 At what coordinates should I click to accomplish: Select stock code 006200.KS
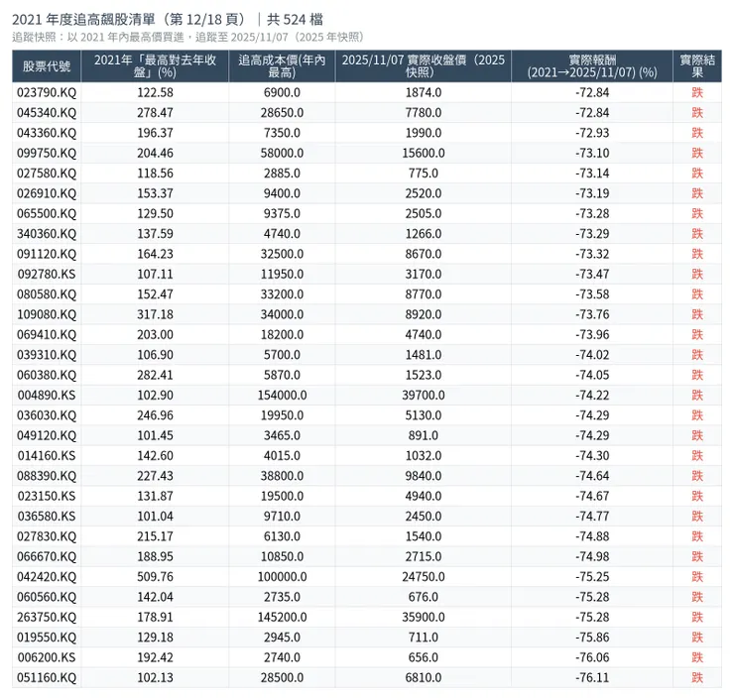(47, 657)
